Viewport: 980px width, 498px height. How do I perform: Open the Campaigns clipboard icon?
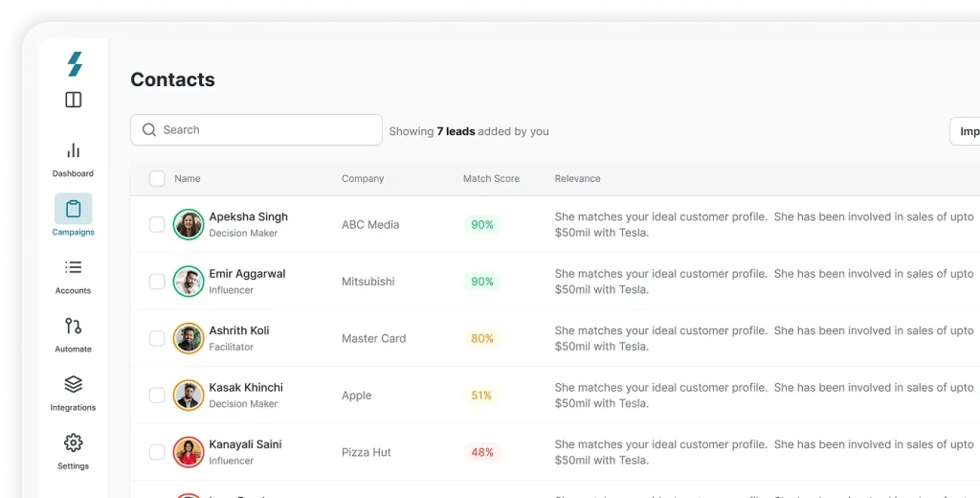pyautogui.click(x=73, y=209)
